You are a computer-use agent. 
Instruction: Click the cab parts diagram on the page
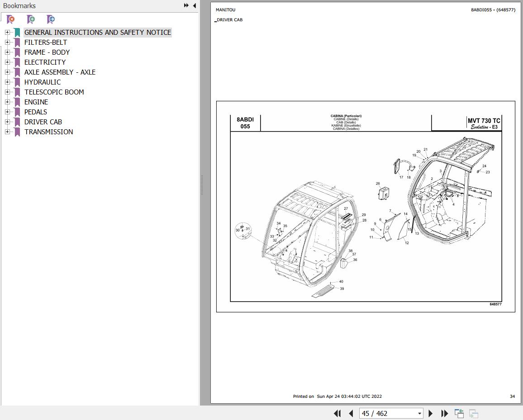[366, 216]
